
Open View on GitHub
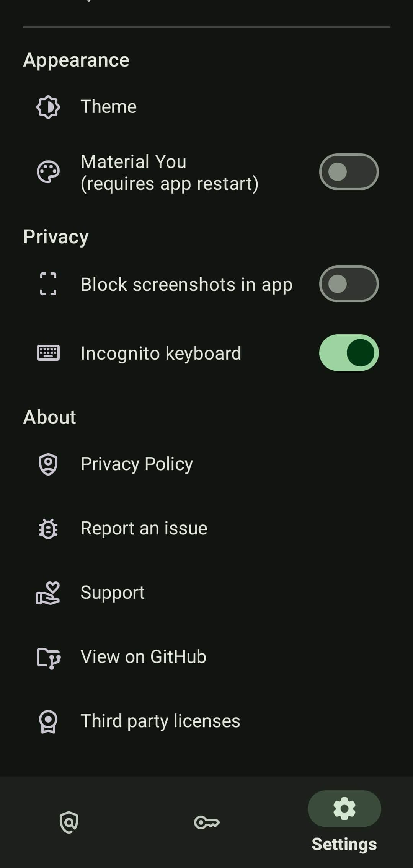click(x=144, y=657)
